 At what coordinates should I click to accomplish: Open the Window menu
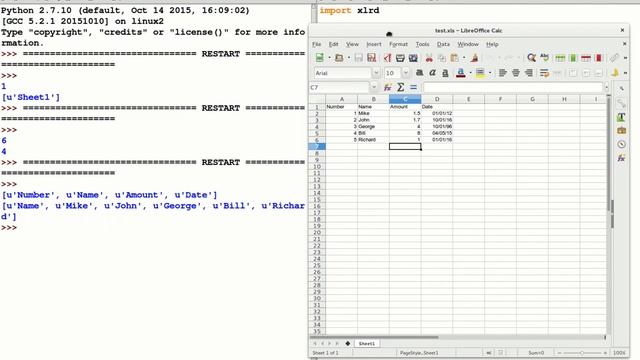468,44
